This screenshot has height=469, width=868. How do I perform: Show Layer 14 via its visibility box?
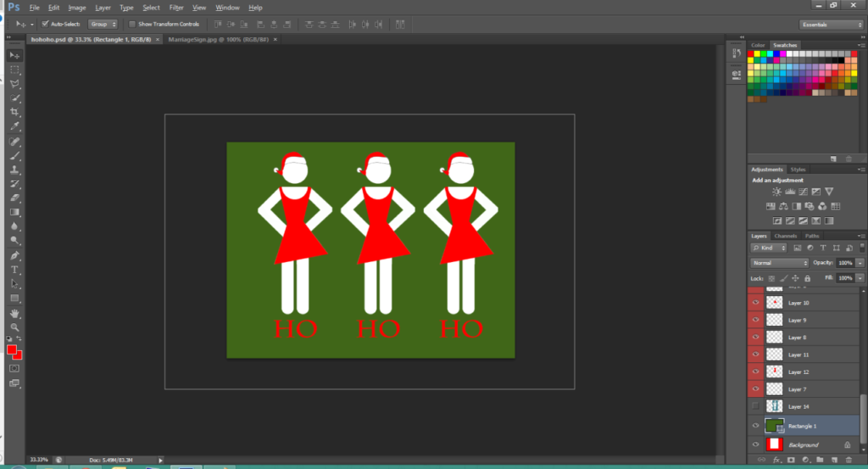point(755,407)
